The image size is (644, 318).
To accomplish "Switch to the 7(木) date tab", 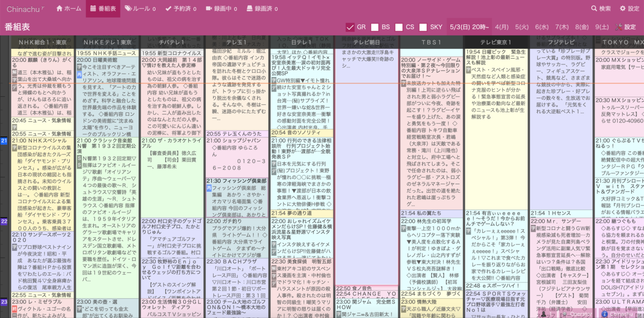I will [x=562, y=27].
